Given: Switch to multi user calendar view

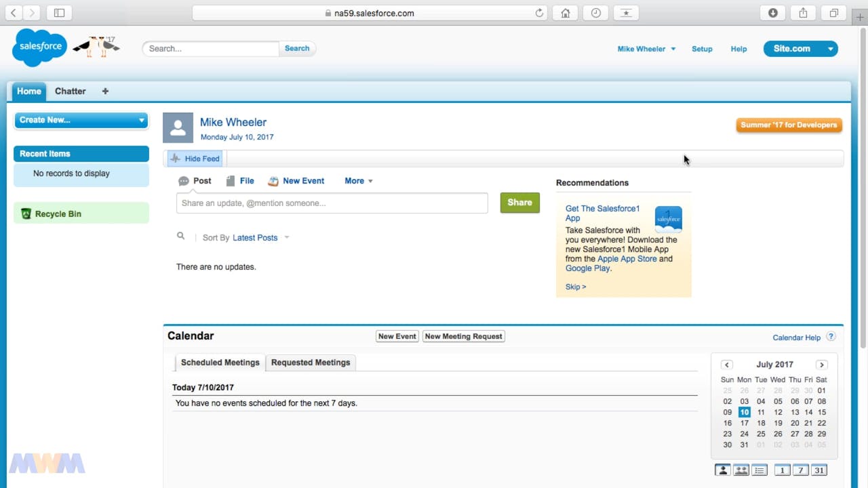Looking at the screenshot, I should (741, 470).
